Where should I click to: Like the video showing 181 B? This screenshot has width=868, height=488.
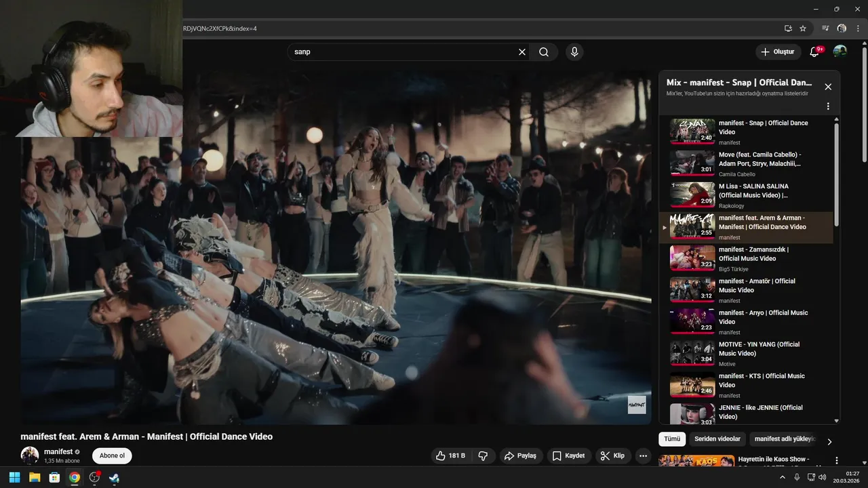point(451,455)
